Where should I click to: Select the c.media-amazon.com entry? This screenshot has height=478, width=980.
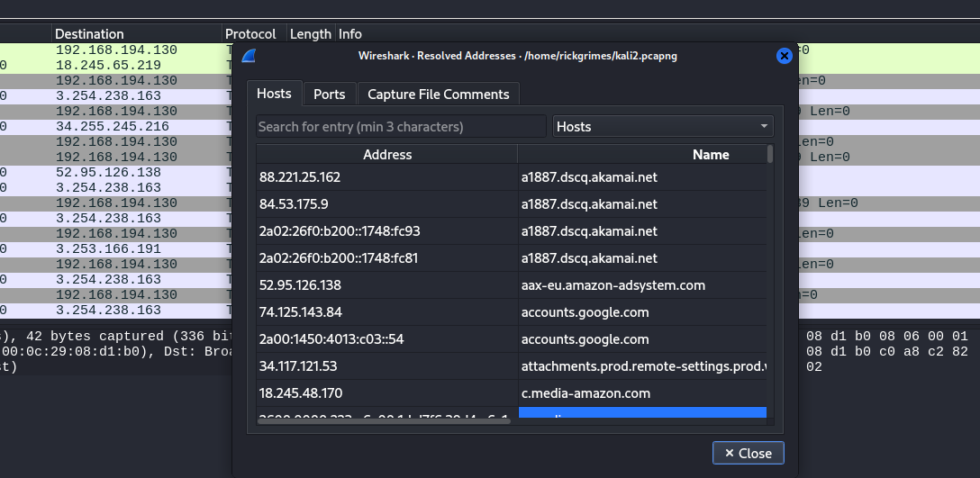(585, 393)
